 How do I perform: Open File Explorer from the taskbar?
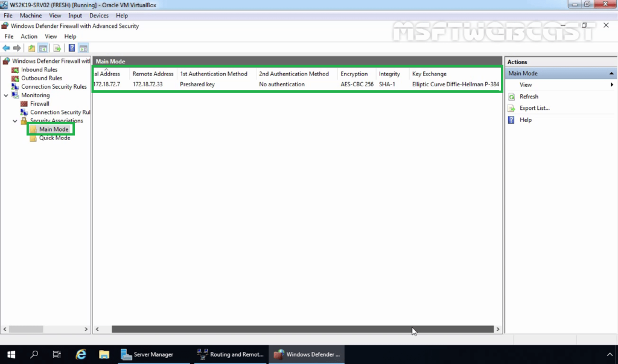(x=104, y=354)
